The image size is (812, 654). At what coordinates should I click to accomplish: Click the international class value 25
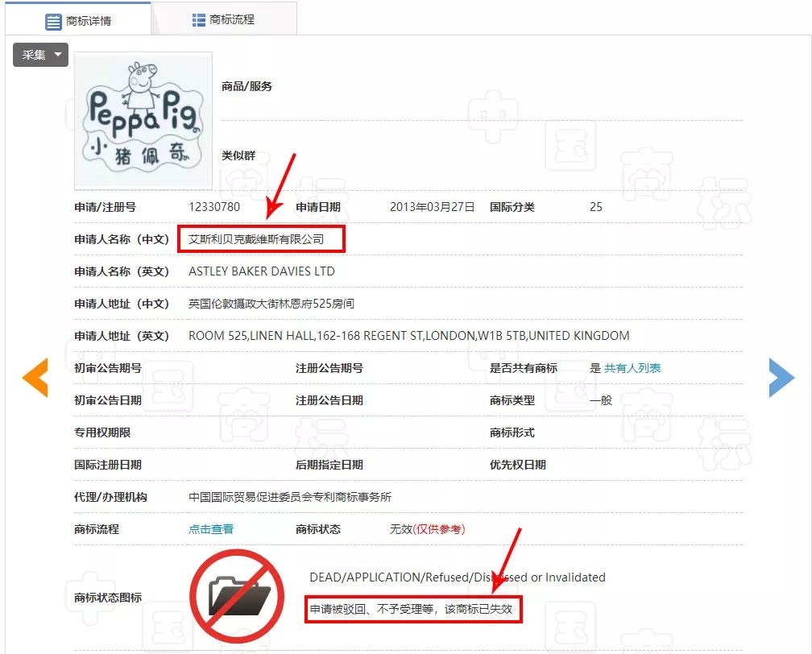[596, 207]
